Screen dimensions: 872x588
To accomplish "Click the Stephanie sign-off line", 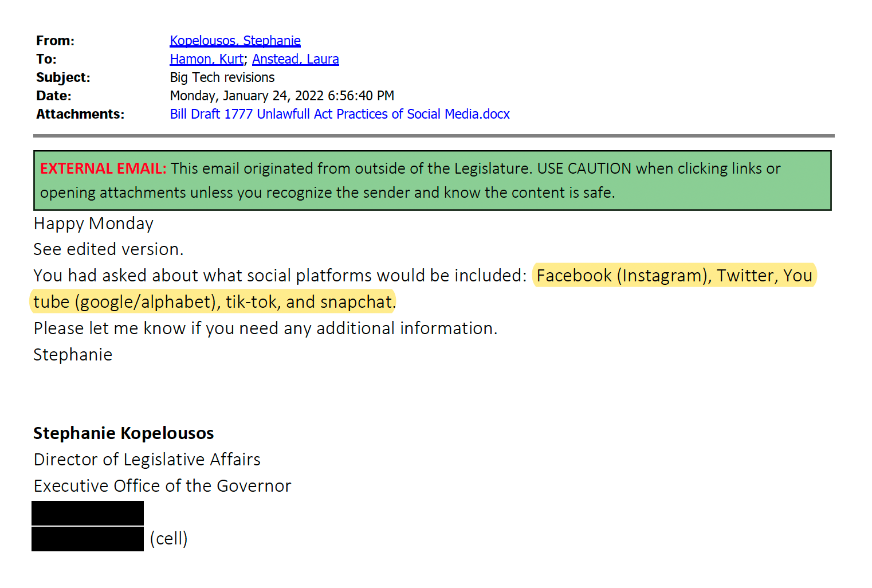I will 73,355.
